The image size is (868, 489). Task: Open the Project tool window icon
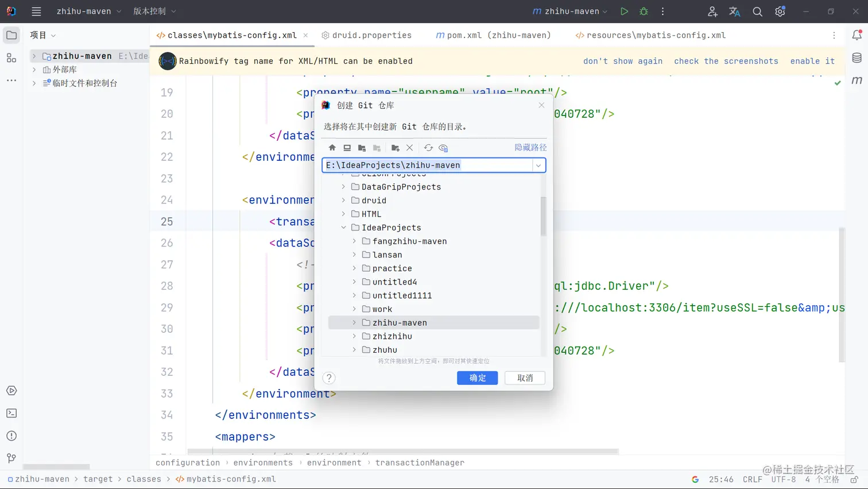click(11, 36)
